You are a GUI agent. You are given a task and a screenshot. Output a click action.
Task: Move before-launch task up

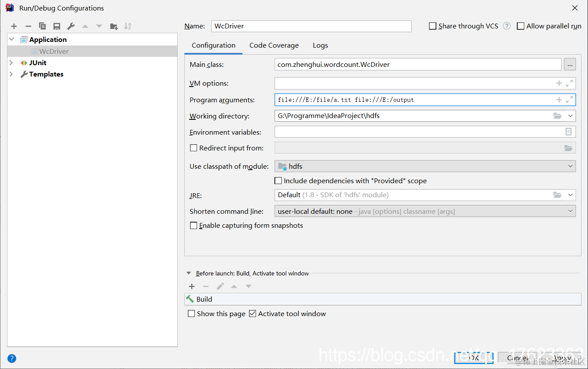pos(234,286)
